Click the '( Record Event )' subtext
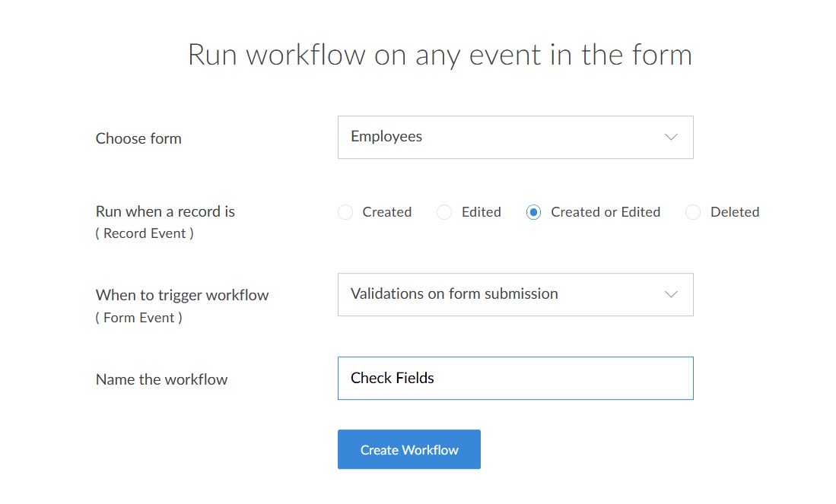Viewport: 836px width, 504px height. pos(145,233)
